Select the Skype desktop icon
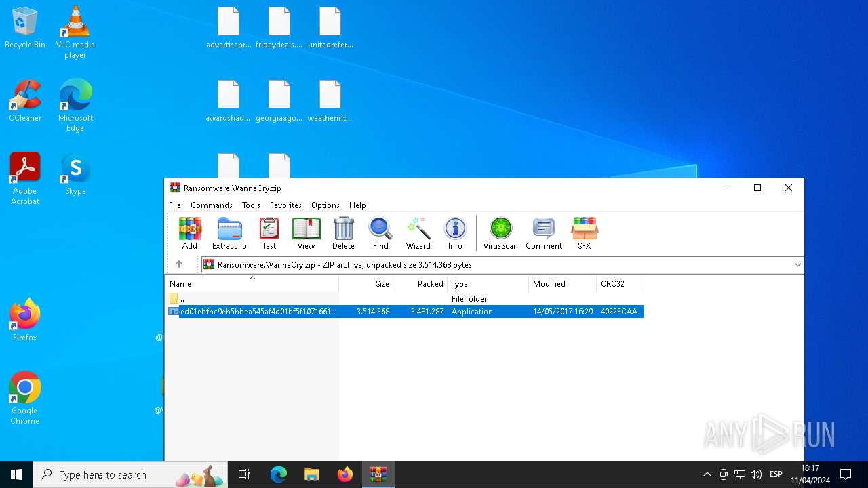The image size is (868, 488). pyautogui.click(x=75, y=174)
